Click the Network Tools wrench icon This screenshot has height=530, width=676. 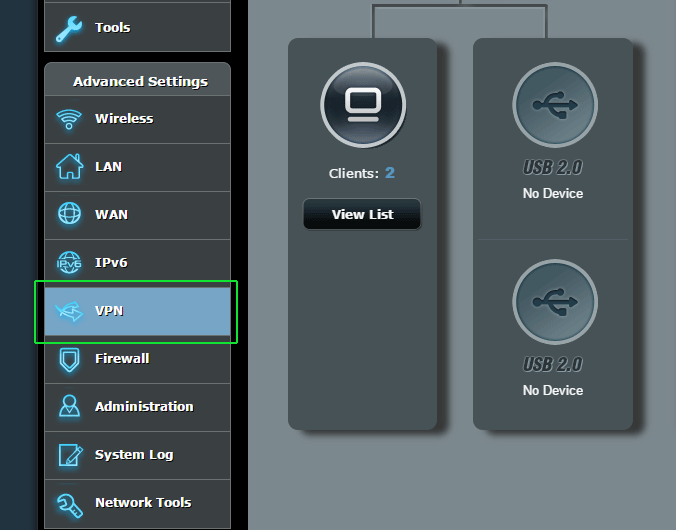[x=69, y=505]
